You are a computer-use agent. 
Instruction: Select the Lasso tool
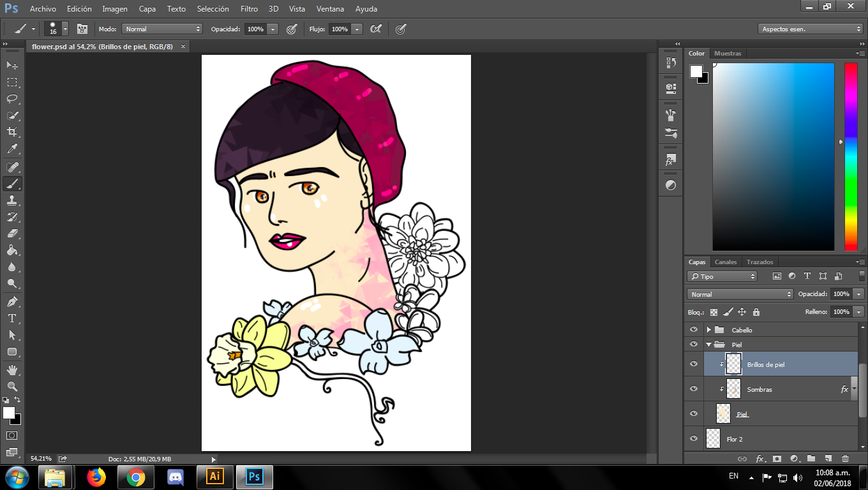tap(12, 99)
